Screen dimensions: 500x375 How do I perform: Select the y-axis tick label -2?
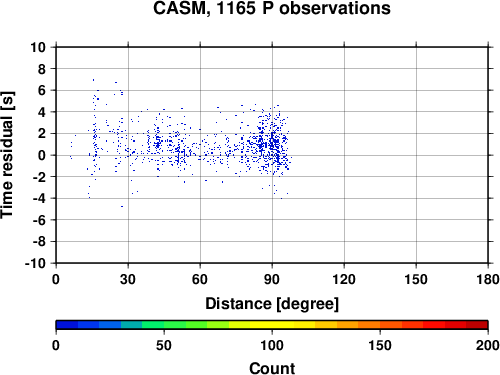click(x=39, y=177)
